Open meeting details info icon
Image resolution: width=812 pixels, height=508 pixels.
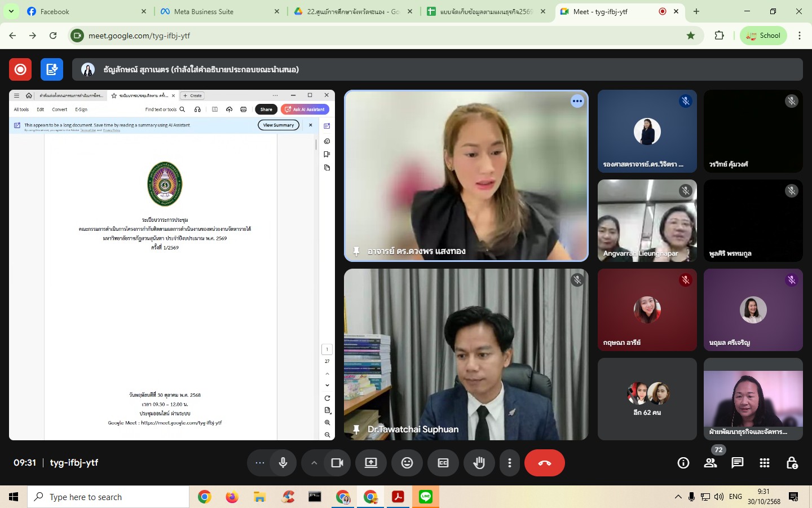pos(683,463)
